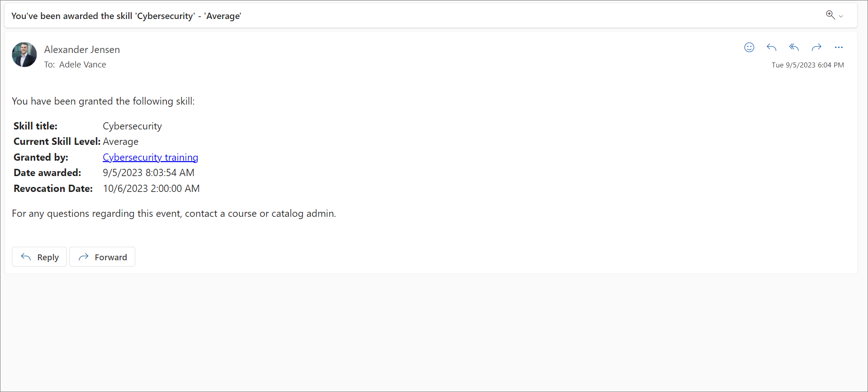Click the Forward arrow icon in header
This screenshot has width=868, height=392.
tap(816, 48)
